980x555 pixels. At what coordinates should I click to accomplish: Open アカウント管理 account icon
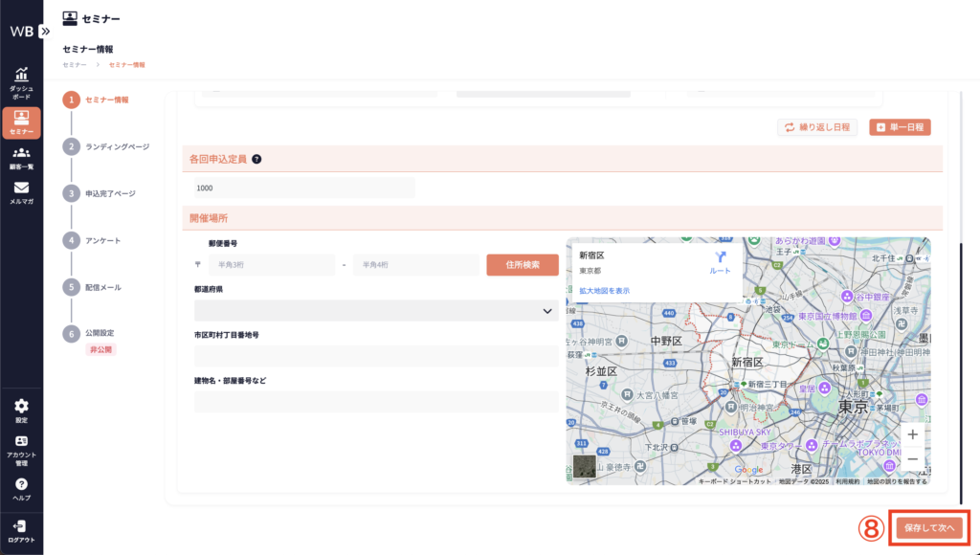click(x=21, y=442)
